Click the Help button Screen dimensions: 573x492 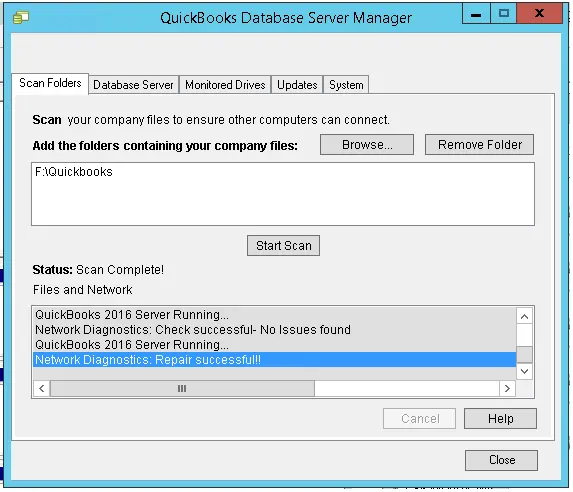tap(500, 419)
